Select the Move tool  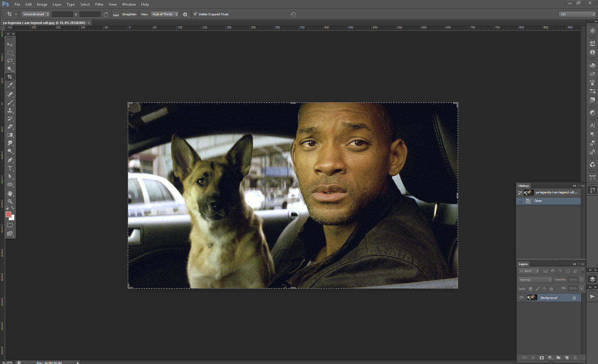[x=10, y=44]
